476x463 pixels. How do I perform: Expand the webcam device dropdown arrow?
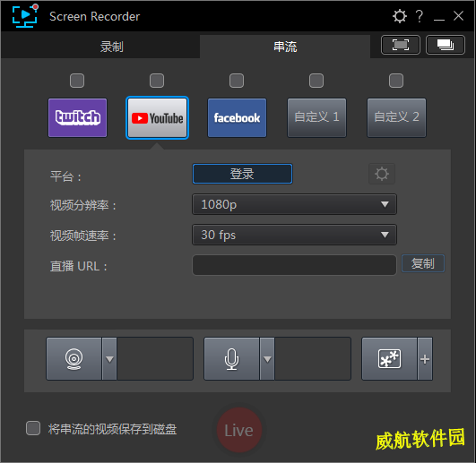click(x=109, y=359)
